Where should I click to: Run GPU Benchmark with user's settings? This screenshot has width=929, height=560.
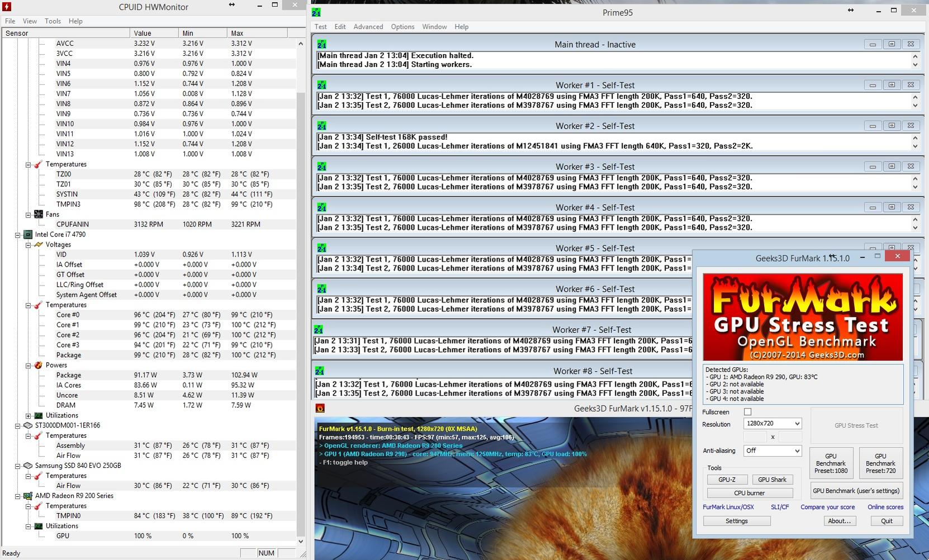pos(856,491)
